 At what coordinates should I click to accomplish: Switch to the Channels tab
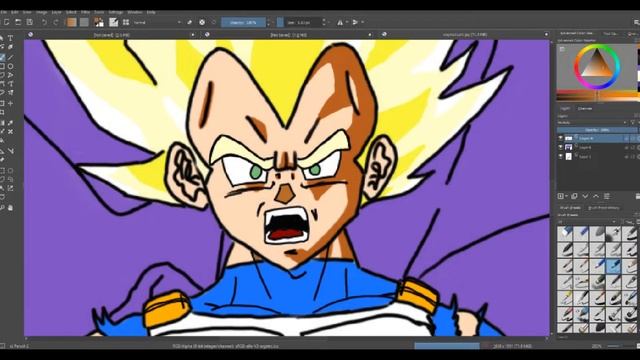coord(584,109)
